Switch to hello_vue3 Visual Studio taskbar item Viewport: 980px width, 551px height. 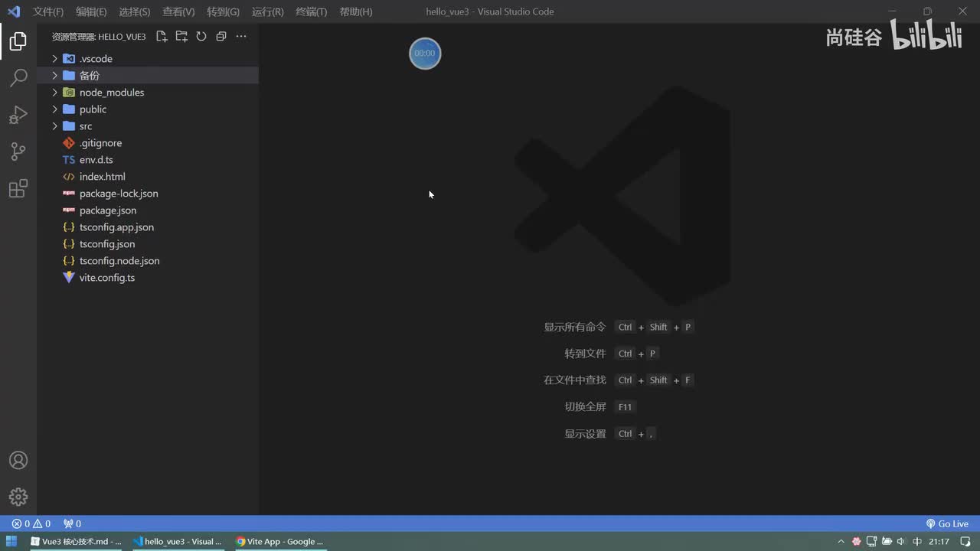[x=178, y=542]
